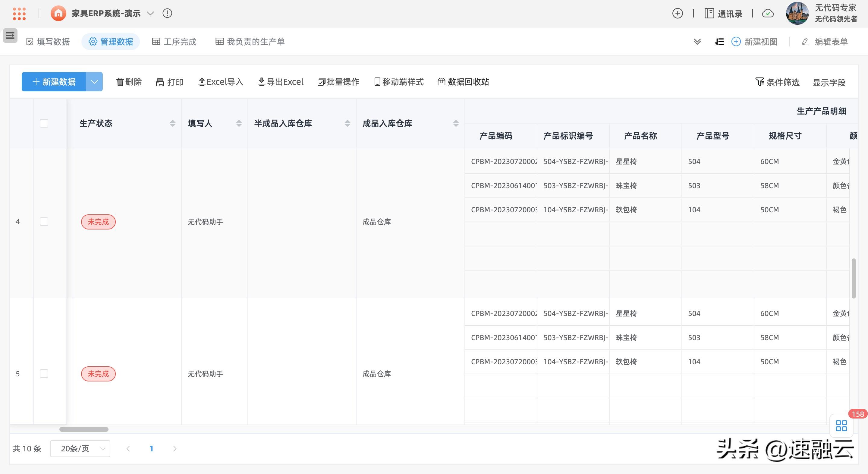Check the checkbox for row 4
The width and height of the screenshot is (868, 474).
(x=44, y=222)
